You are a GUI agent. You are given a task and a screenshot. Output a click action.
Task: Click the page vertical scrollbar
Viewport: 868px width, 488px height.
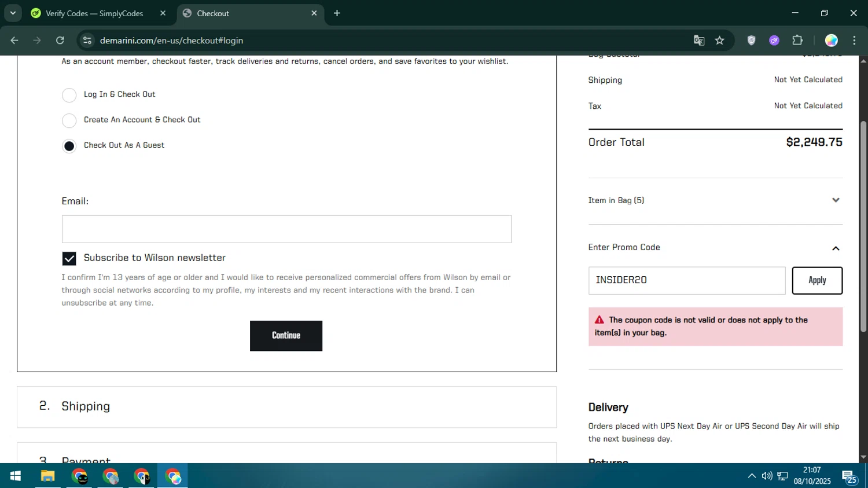(x=863, y=226)
